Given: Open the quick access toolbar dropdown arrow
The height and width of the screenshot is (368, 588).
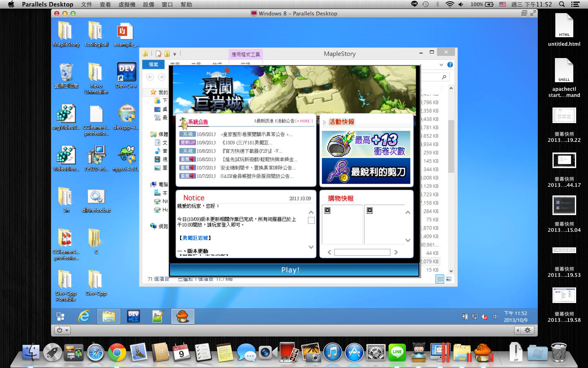Looking at the screenshot, I should coord(175,54).
